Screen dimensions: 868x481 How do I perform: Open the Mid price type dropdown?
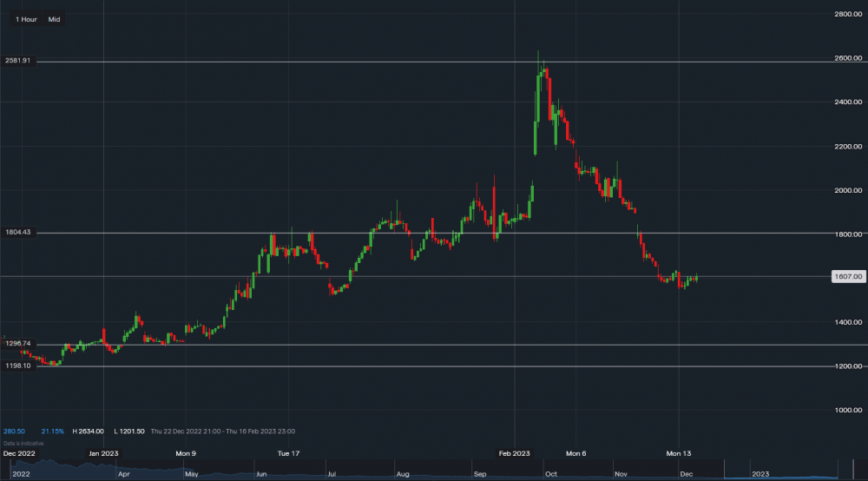(x=54, y=19)
